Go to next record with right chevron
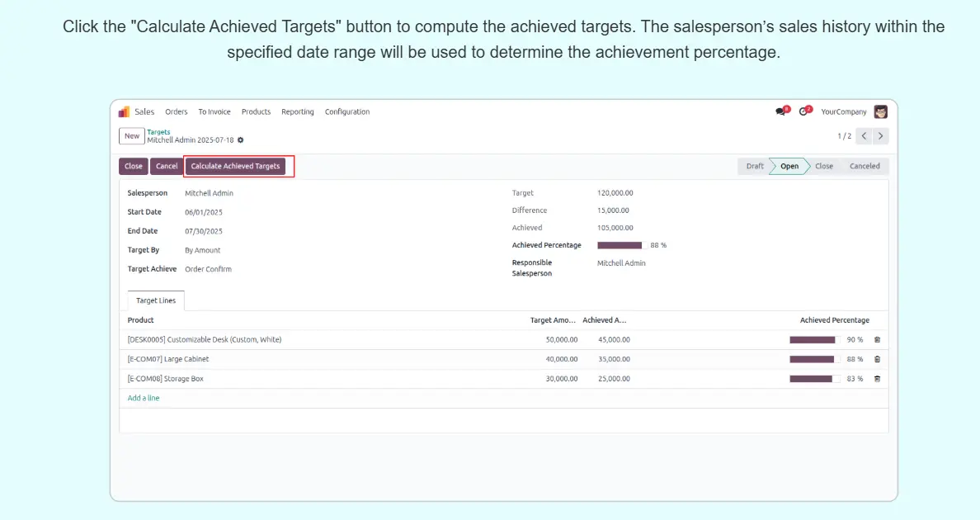980x520 pixels. point(881,136)
